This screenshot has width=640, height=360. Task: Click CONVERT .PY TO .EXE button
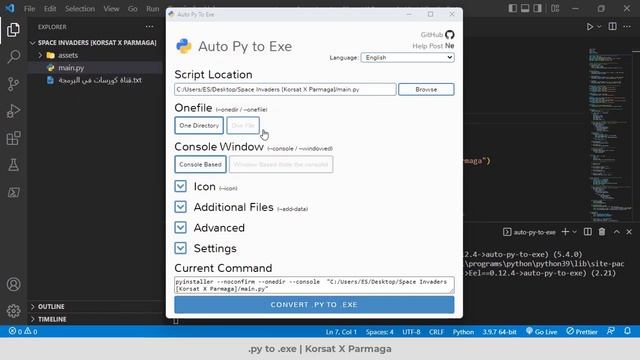tap(314, 304)
